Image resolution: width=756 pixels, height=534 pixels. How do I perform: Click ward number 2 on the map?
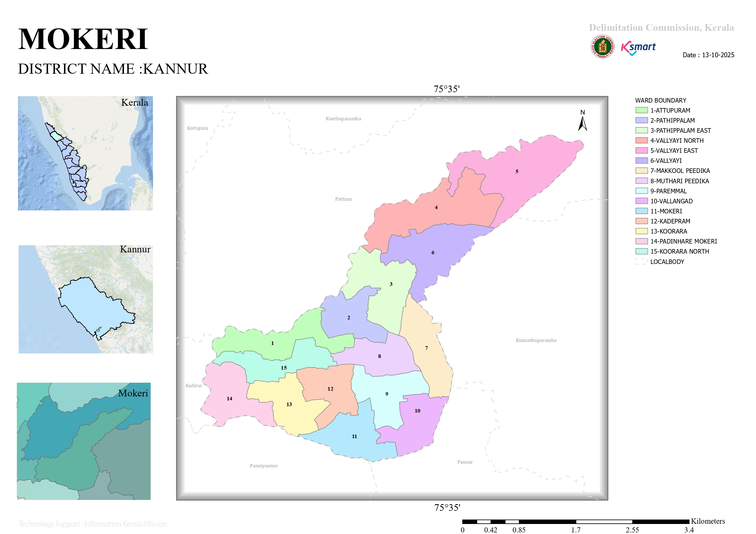(x=348, y=318)
